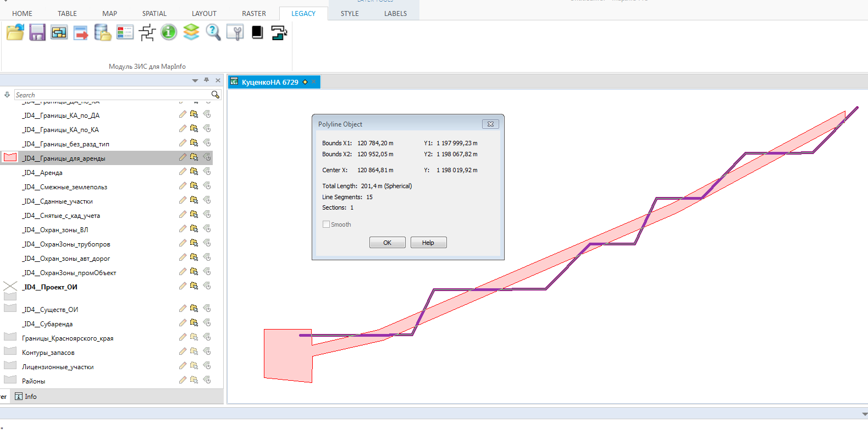The width and height of the screenshot is (868, 433).
Task: Toggle editable pencil for Лицензионные_участки layer
Action: coord(183,366)
